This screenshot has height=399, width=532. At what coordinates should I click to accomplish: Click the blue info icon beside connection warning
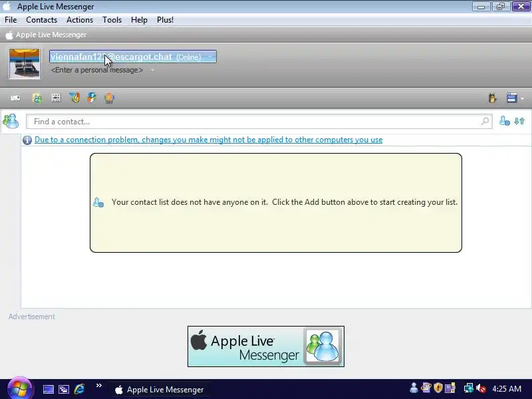pos(27,140)
